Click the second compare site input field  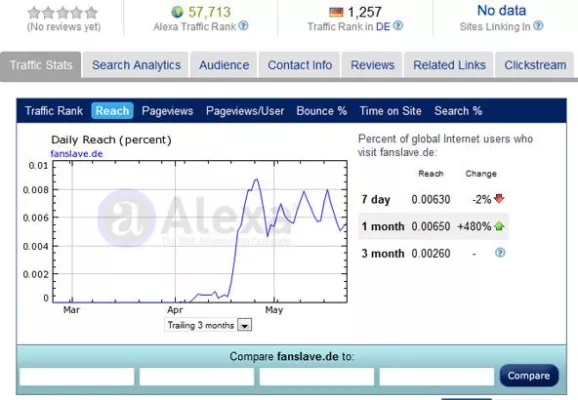(197, 376)
